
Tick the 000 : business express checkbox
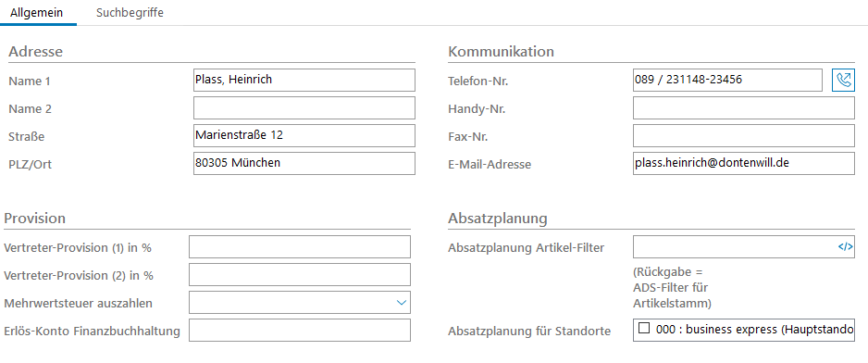pyautogui.click(x=644, y=329)
